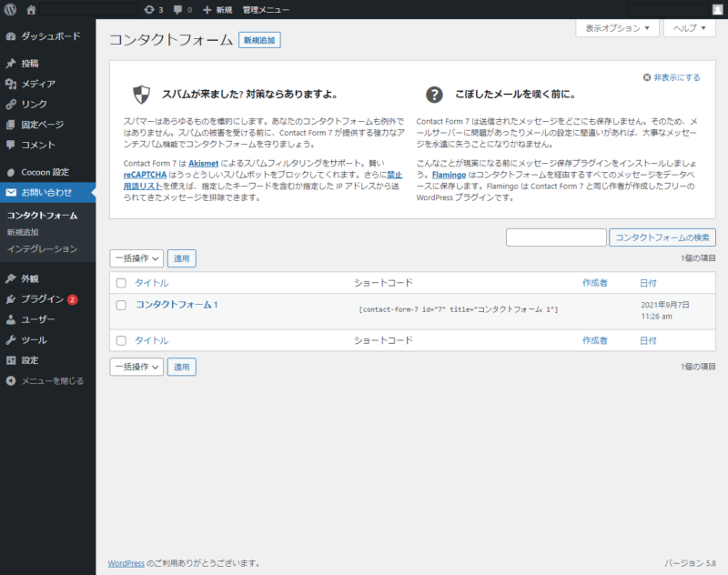Click the リンク chain icon

click(x=11, y=105)
